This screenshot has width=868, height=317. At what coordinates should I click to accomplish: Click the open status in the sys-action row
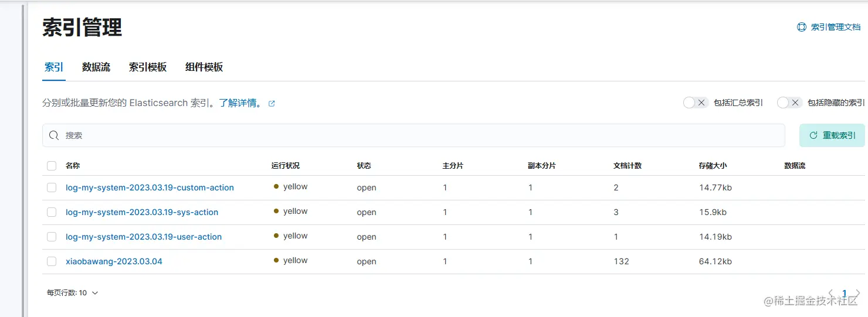[367, 213]
